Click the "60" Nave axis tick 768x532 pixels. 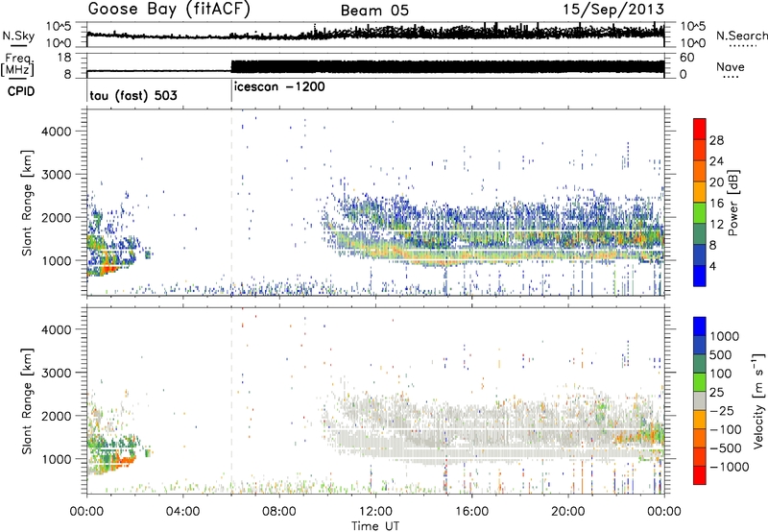pyautogui.click(x=687, y=58)
